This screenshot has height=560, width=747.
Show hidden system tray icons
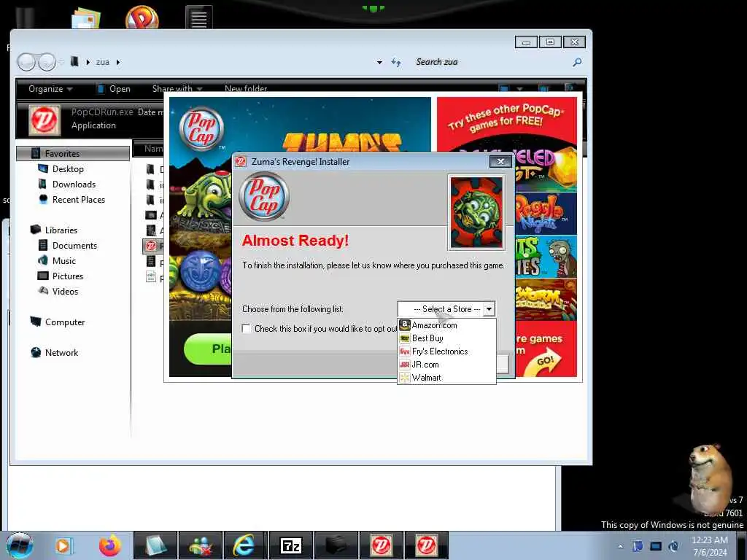point(620,546)
